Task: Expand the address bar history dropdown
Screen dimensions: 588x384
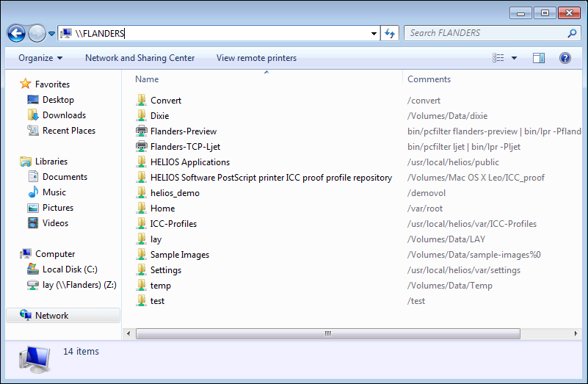Action: (374, 33)
